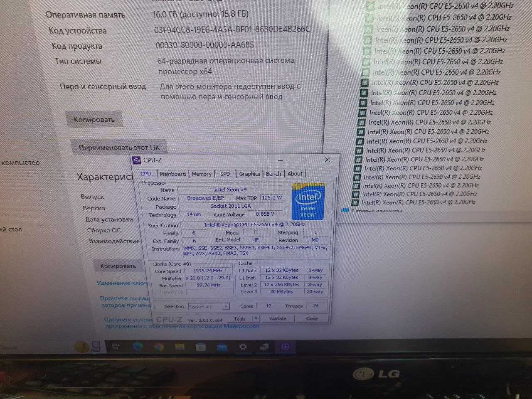The image size is (532, 399).
Task: Minimize the CPU-Z window
Action: point(281,160)
